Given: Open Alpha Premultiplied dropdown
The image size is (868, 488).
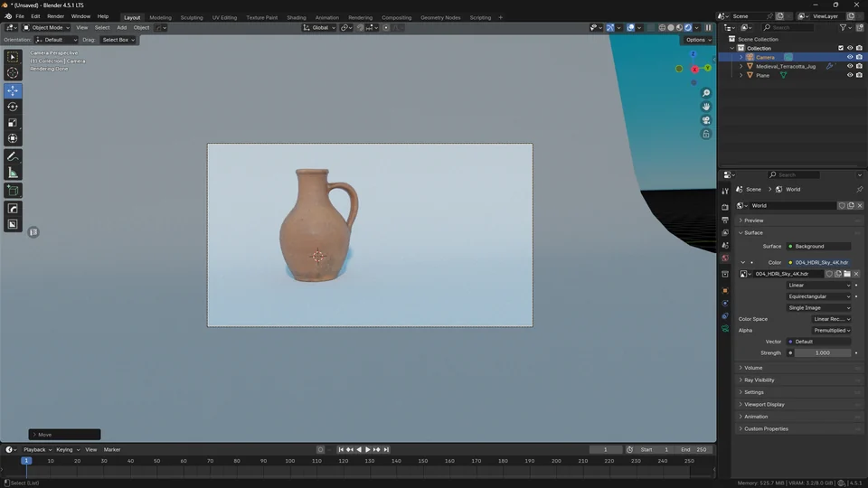Looking at the screenshot, I should click(x=832, y=331).
